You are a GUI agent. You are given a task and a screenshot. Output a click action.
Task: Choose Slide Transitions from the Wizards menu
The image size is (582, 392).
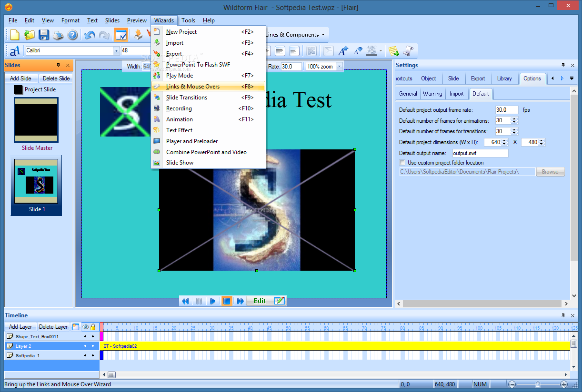tap(208, 98)
